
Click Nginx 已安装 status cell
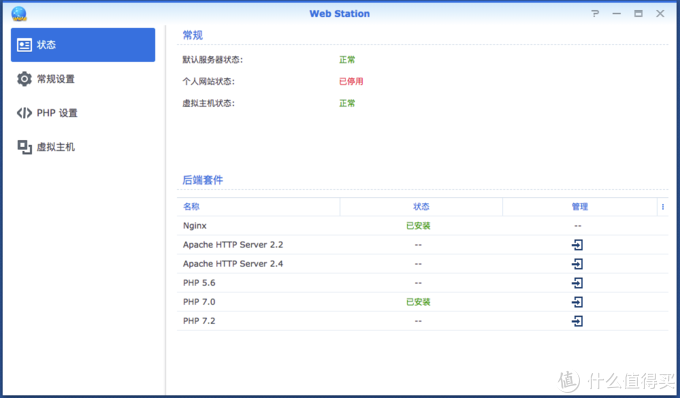[418, 226]
